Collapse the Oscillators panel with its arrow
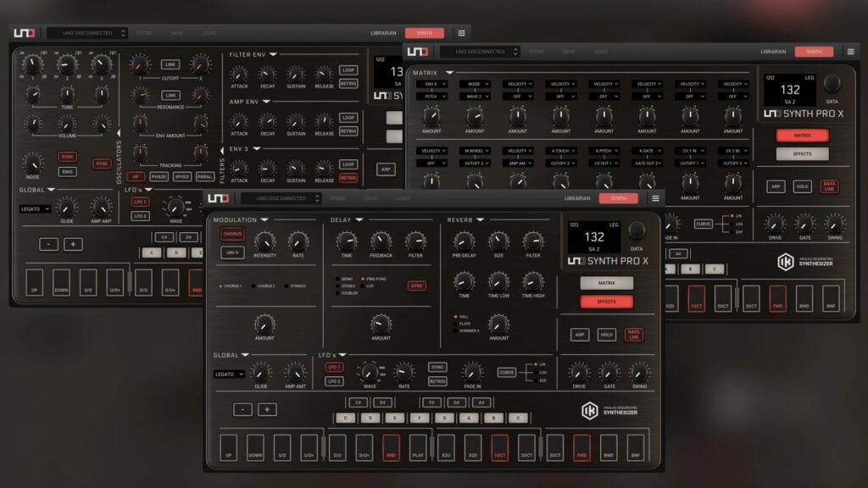Screen dimensions: 868x488 (x=120, y=132)
